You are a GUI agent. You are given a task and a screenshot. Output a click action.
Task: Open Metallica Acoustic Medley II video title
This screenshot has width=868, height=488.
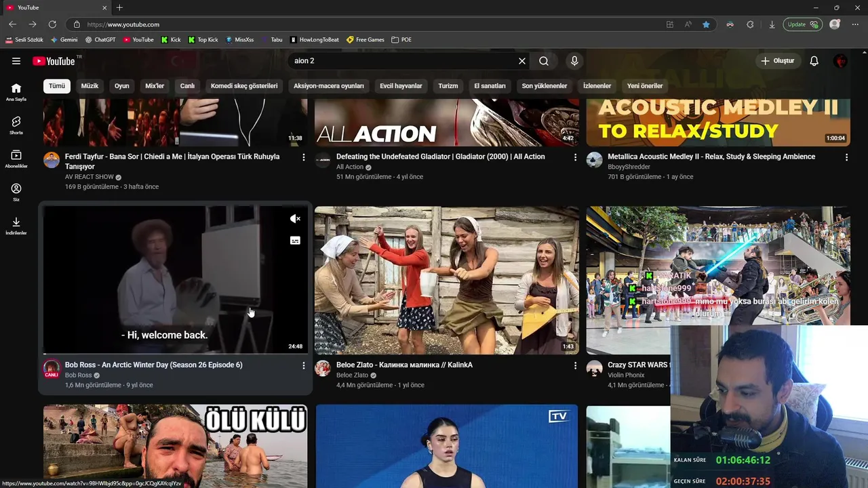click(711, 157)
